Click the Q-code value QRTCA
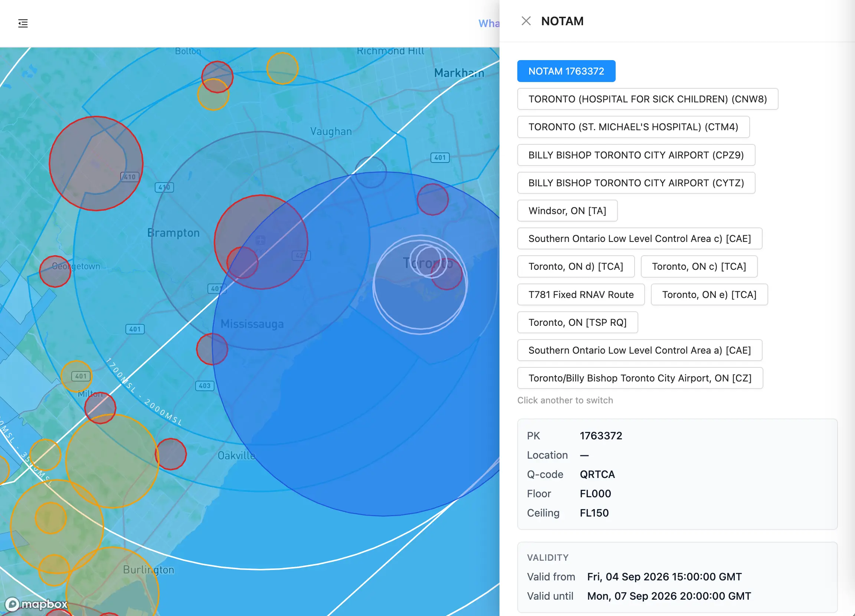The image size is (855, 616). pyautogui.click(x=597, y=474)
